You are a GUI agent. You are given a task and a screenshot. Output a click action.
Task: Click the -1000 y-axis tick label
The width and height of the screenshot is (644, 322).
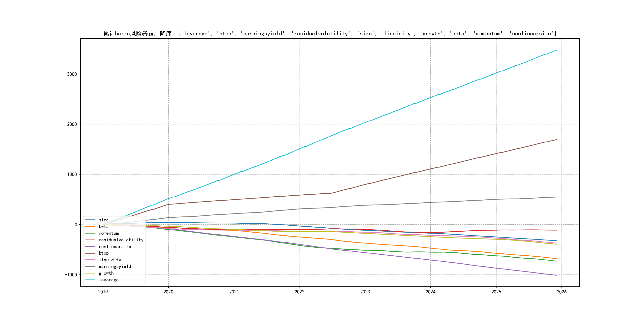click(x=71, y=275)
